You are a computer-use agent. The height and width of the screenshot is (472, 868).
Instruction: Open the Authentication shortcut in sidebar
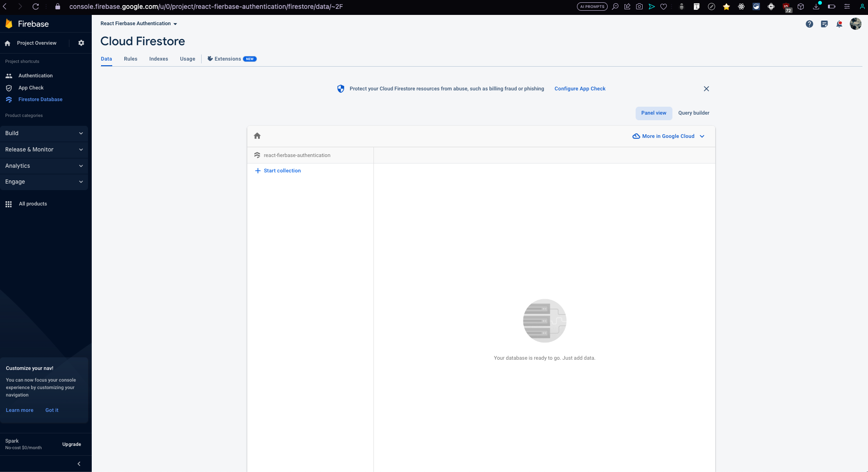point(35,75)
